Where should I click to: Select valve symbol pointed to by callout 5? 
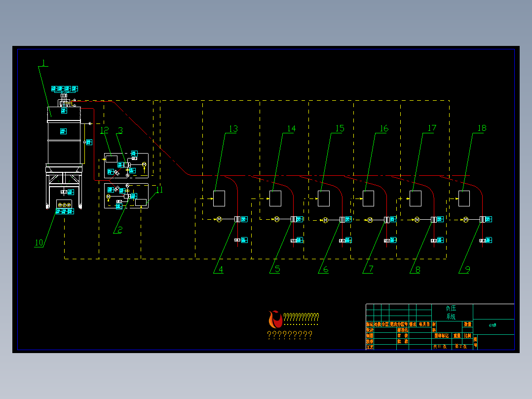[x=294, y=219]
